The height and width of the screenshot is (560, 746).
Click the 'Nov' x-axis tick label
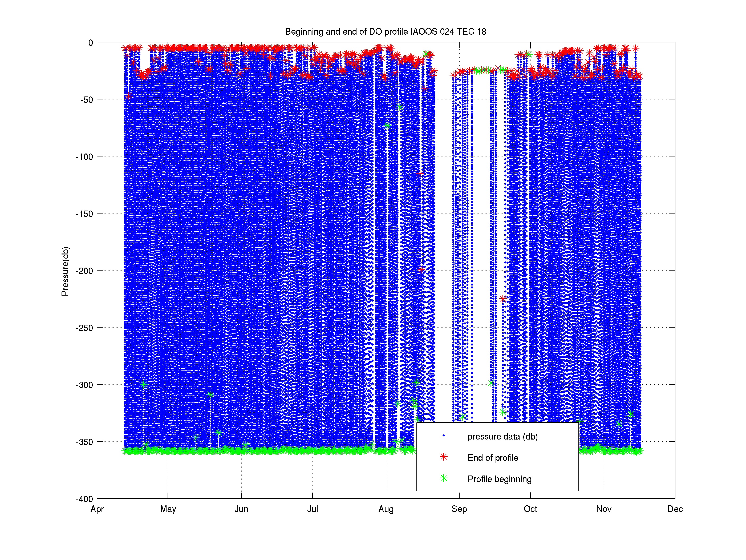pos(603,509)
